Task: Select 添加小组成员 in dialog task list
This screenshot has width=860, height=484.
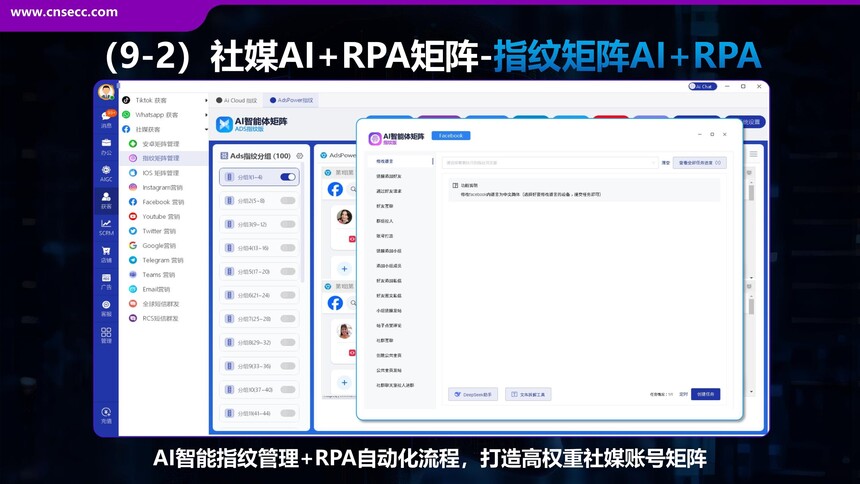Action: tap(389, 266)
